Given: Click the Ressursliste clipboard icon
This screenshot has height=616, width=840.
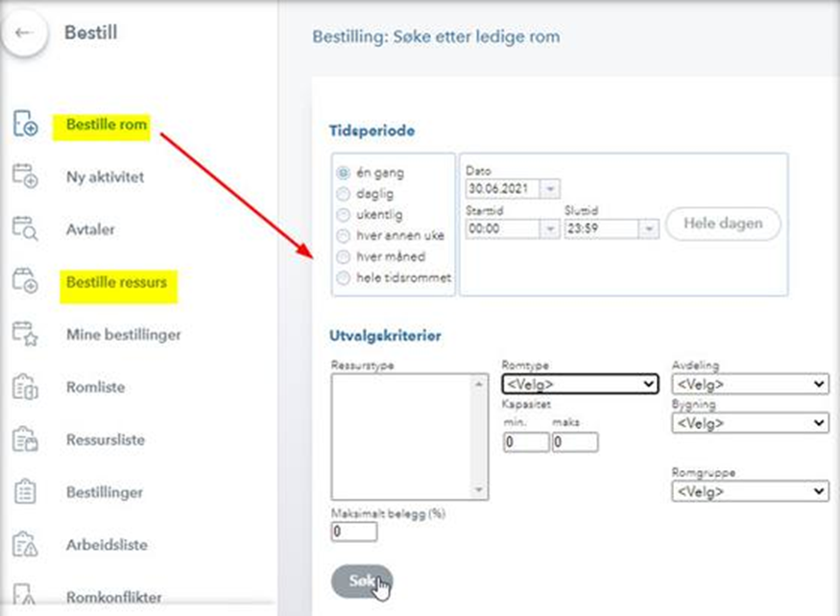Looking at the screenshot, I should (x=25, y=440).
